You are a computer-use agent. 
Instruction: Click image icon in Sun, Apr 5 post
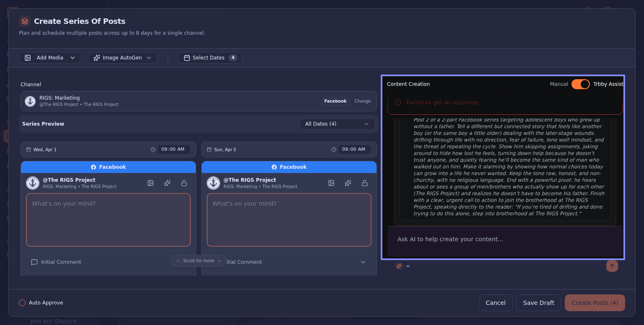coord(331,183)
